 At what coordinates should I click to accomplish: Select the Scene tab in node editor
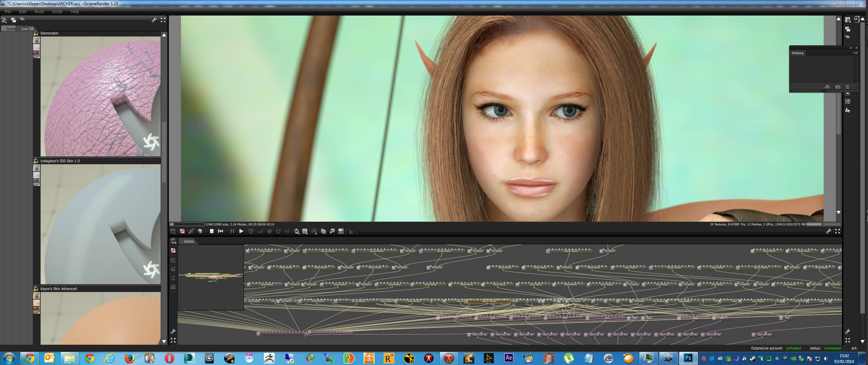(188, 241)
